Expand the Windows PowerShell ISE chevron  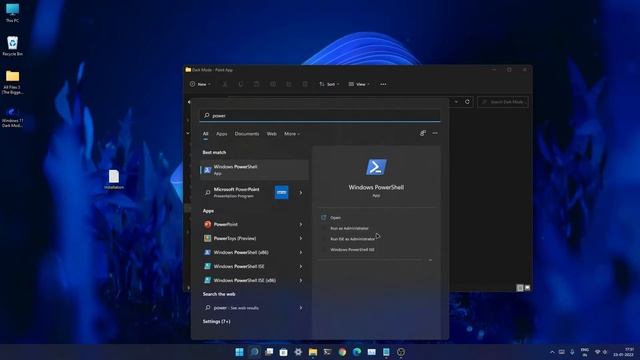click(x=301, y=266)
